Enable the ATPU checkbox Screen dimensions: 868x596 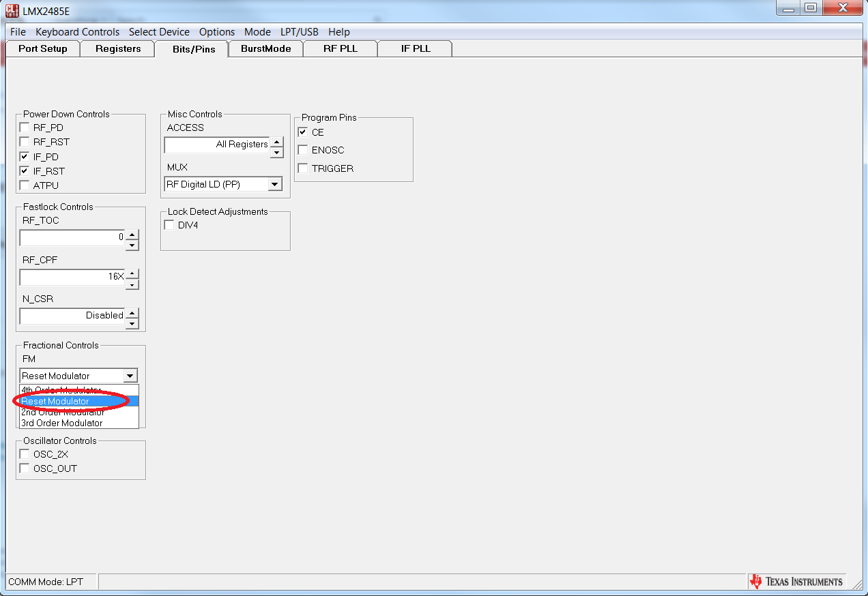pos(25,185)
